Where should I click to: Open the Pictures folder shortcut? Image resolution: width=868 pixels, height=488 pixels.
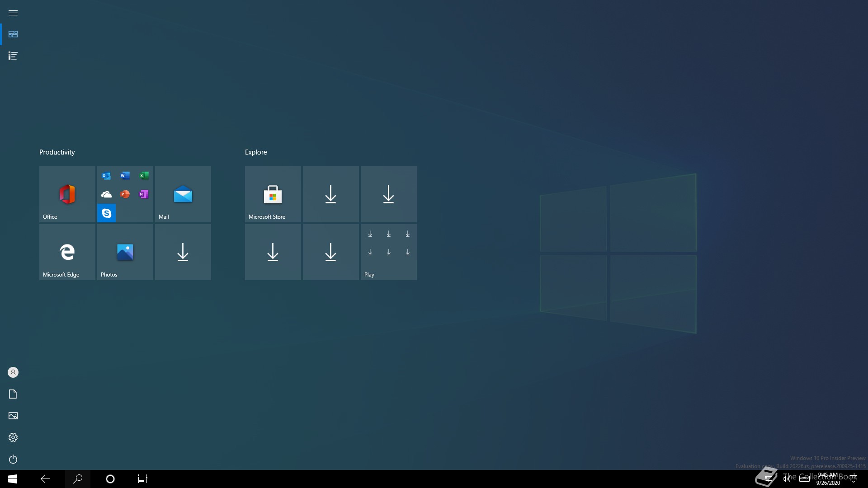pyautogui.click(x=13, y=416)
